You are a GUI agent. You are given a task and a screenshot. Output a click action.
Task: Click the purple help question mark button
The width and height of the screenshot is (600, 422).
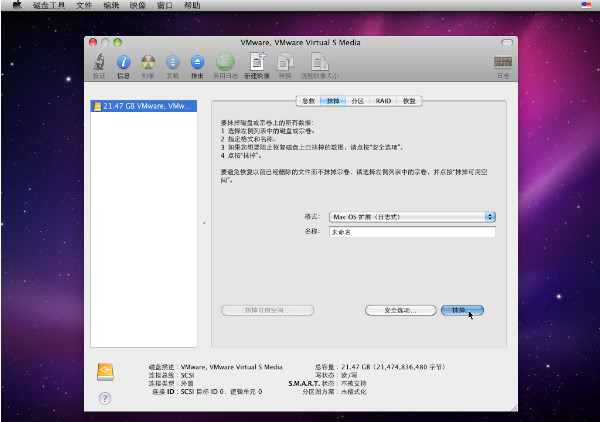[x=105, y=398]
